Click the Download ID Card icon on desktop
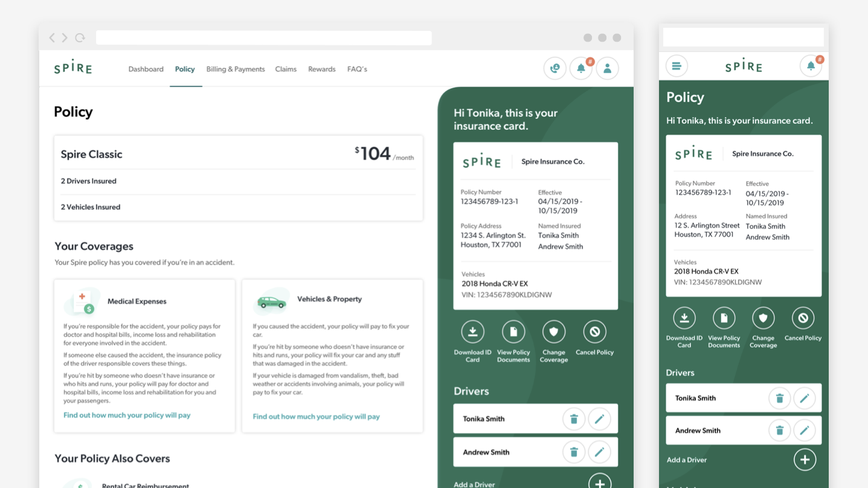 (x=472, y=332)
